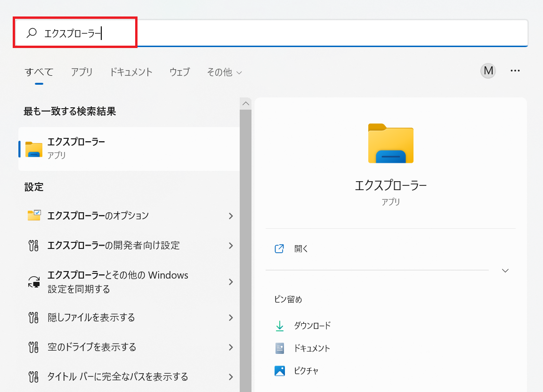Screen dimensions: 543x392
Task: Switch to the アプリ tab
Action: [82, 72]
